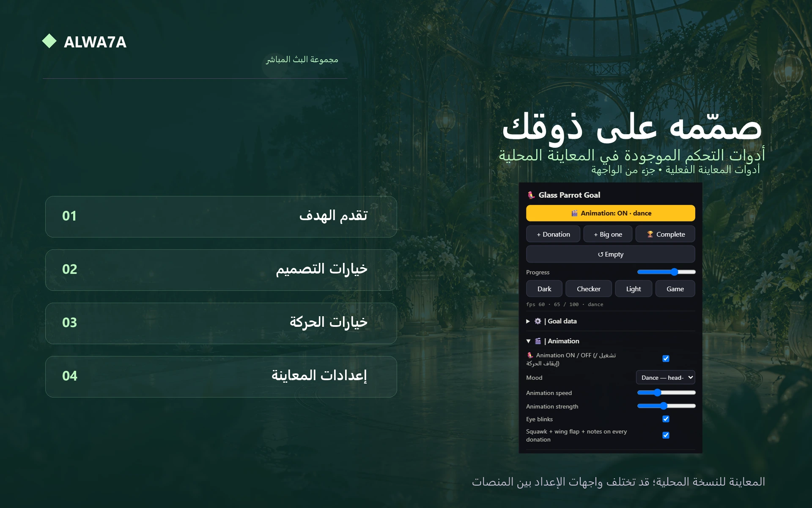The height and width of the screenshot is (508, 812).
Task: Select the 03 خيارات الحركة item
Action: (221, 323)
